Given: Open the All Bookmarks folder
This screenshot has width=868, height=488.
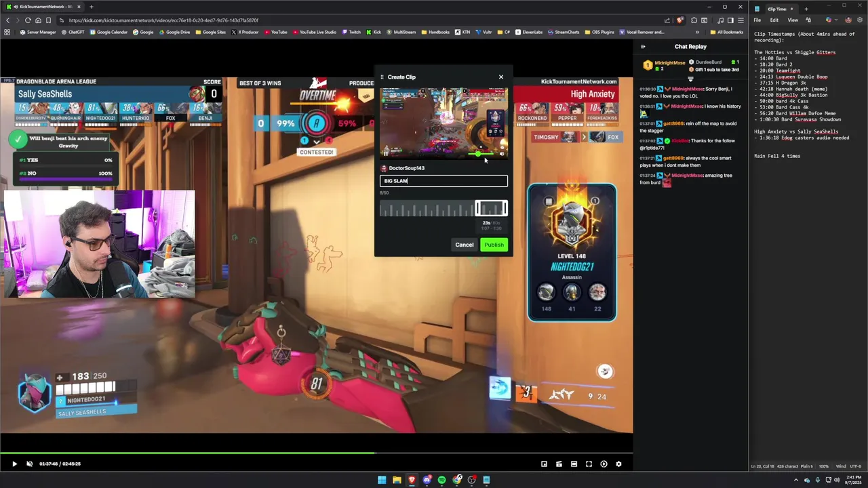Looking at the screenshot, I should pos(726,32).
